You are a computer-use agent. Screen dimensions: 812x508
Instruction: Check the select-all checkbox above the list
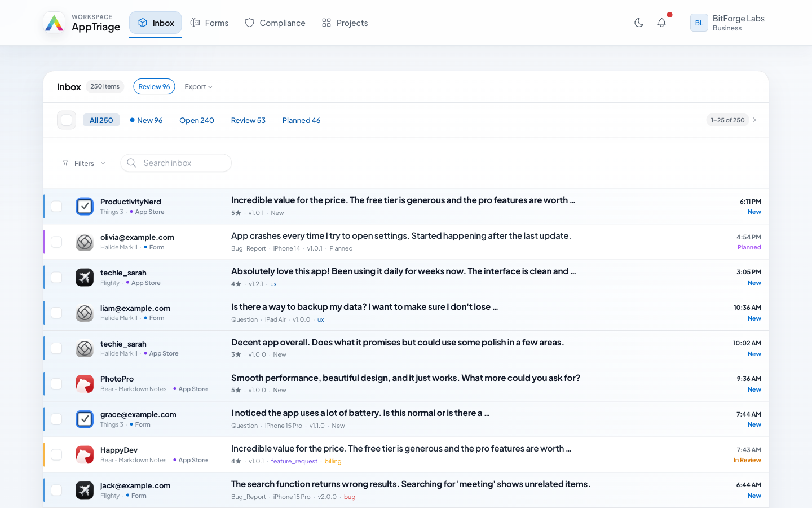[x=67, y=120]
